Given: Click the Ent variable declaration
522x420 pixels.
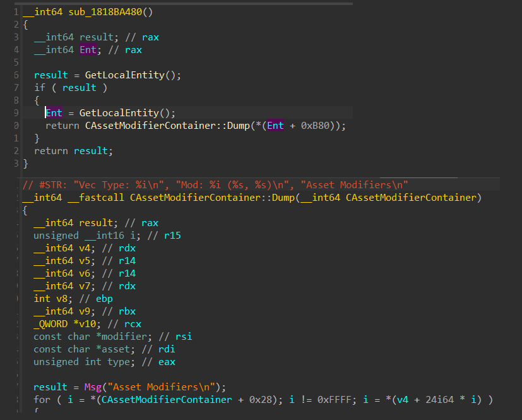Looking at the screenshot, I should pos(87,50).
